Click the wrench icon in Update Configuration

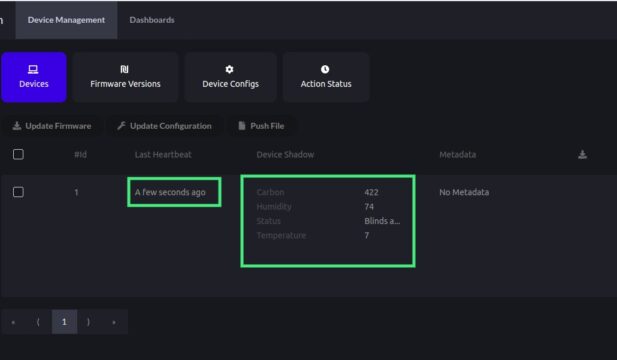point(121,126)
